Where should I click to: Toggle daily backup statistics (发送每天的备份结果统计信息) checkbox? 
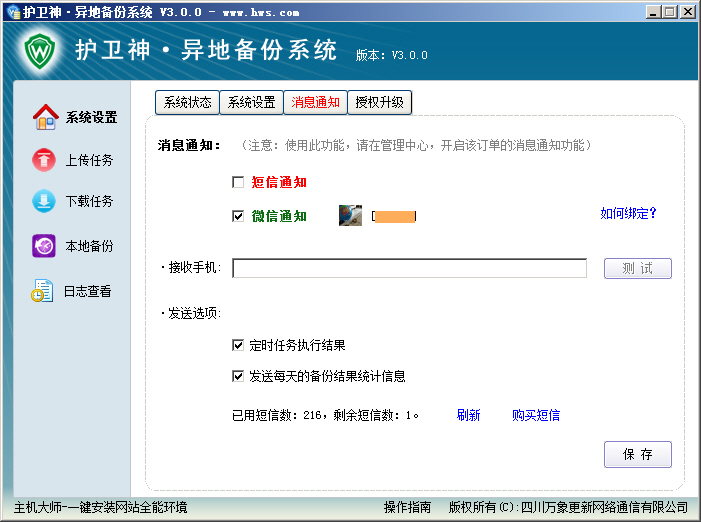tap(238, 377)
